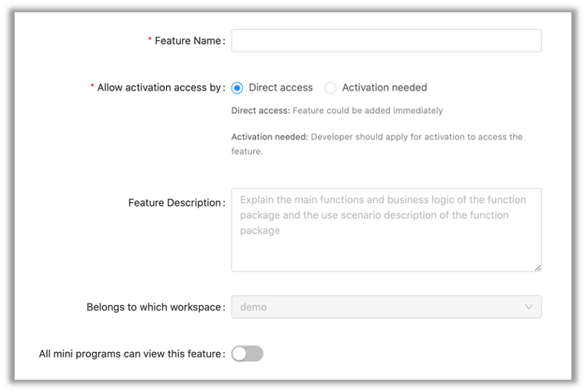Image resolution: width=586 pixels, height=392 pixels.
Task: Click the "Feature Name" field label
Action: [188, 41]
